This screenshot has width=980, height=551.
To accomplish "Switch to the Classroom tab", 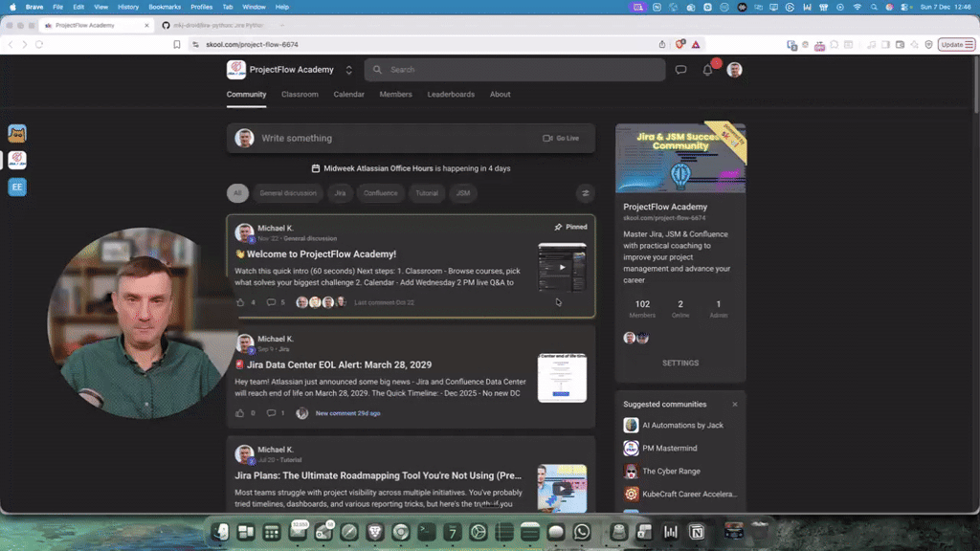I will [x=300, y=95].
